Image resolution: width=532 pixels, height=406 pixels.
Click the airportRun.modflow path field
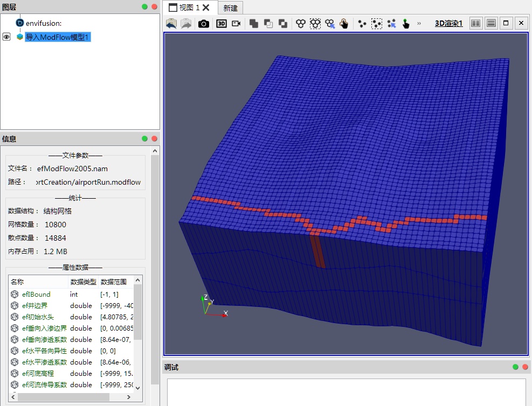(x=88, y=182)
